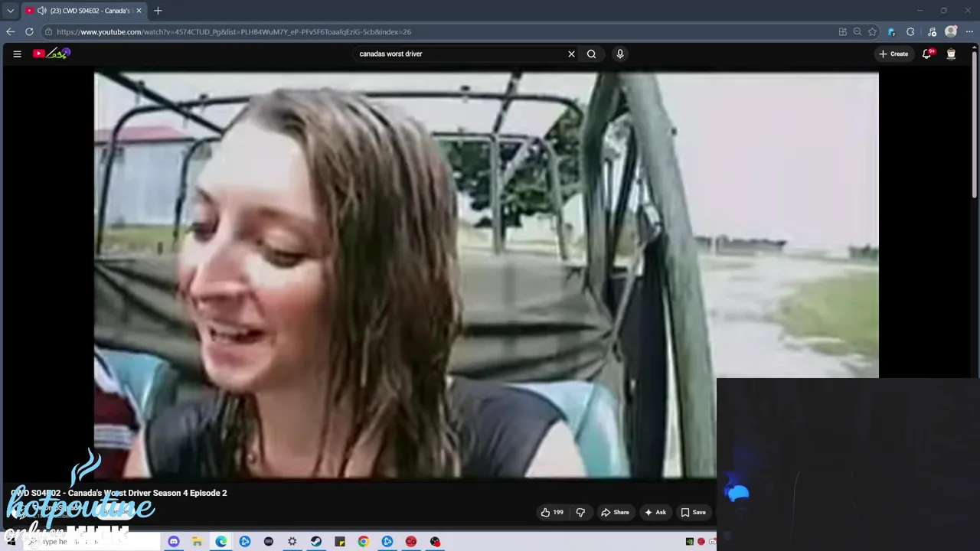The width and height of the screenshot is (980, 551).
Task: Expand the tab search dropdown arrow
Action: (10, 11)
